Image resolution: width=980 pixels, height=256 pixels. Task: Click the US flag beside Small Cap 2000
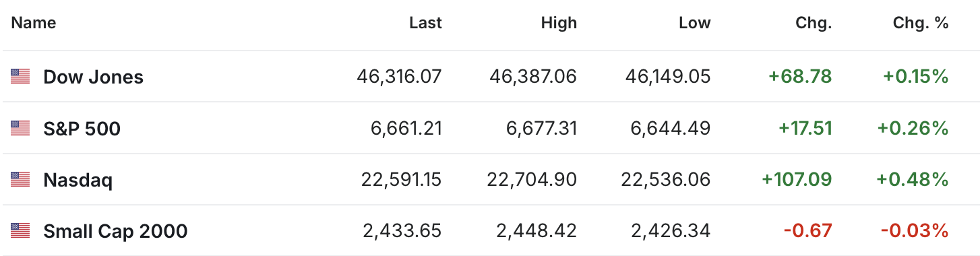pyautogui.click(x=20, y=231)
